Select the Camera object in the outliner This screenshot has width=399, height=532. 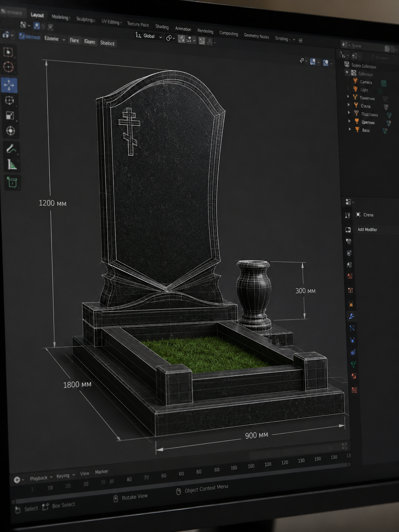[x=366, y=82]
